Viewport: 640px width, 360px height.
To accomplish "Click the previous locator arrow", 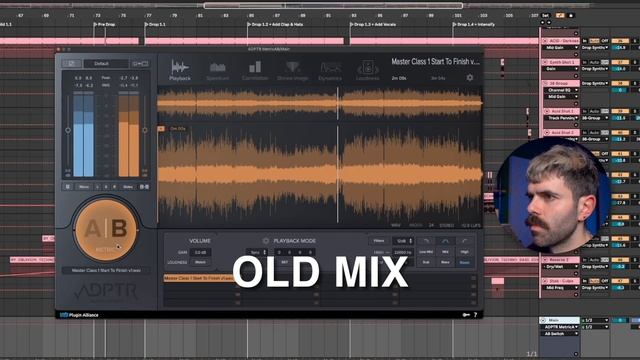I will tap(542, 22).
